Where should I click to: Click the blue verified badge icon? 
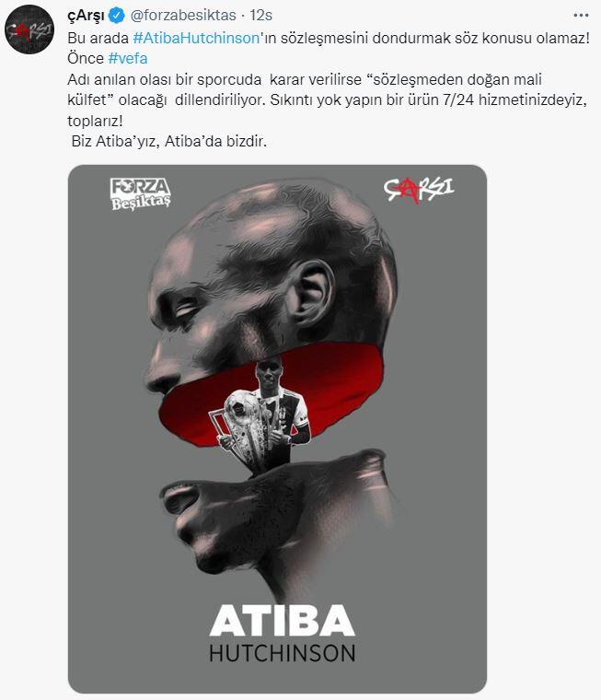tap(117, 16)
